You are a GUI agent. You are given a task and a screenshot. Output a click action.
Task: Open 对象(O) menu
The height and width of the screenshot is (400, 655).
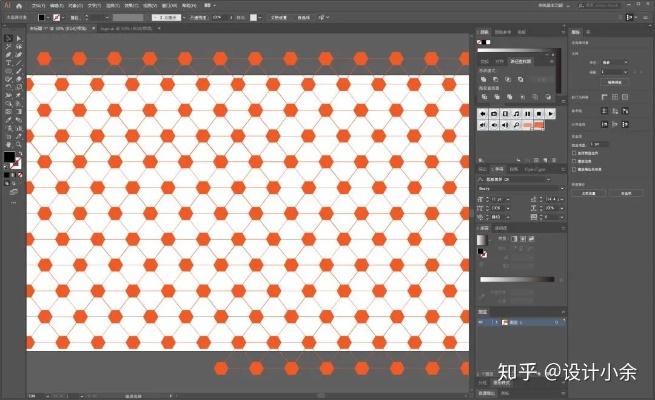(76, 6)
